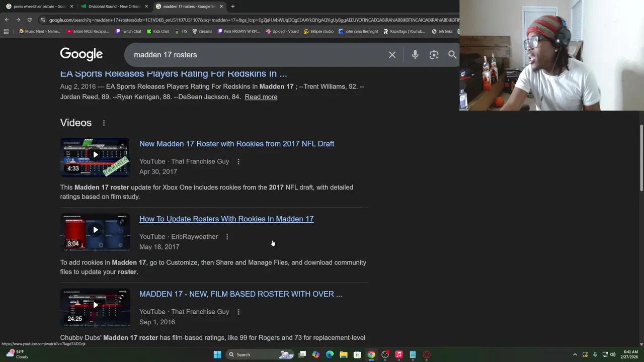Open the Windows Start menu

(x=217, y=354)
